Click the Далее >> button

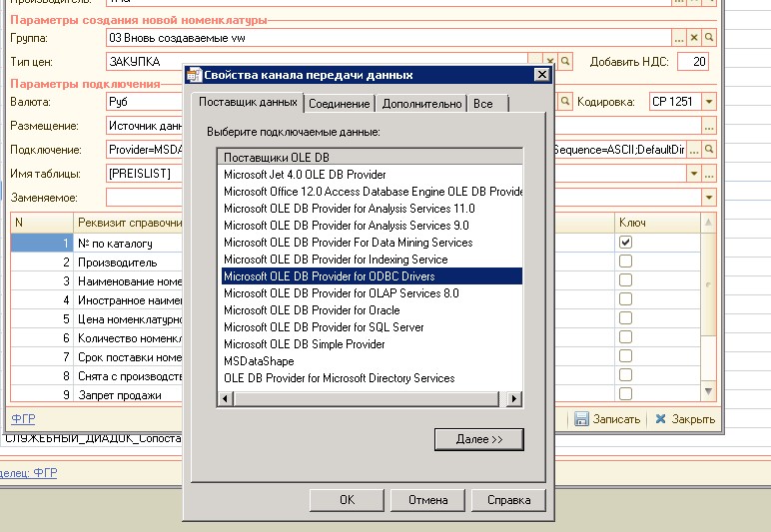tap(479, 439)
